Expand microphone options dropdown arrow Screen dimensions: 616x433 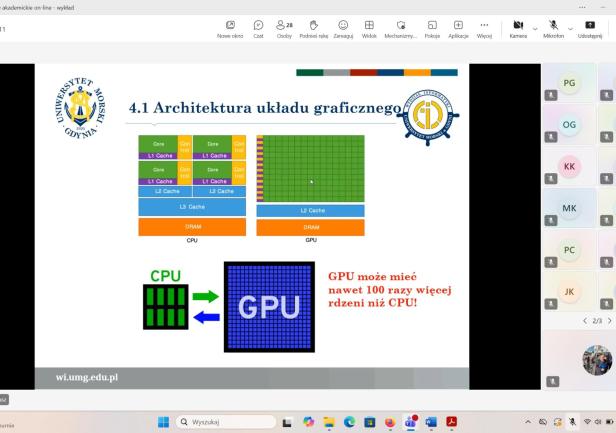pos(570,28)
